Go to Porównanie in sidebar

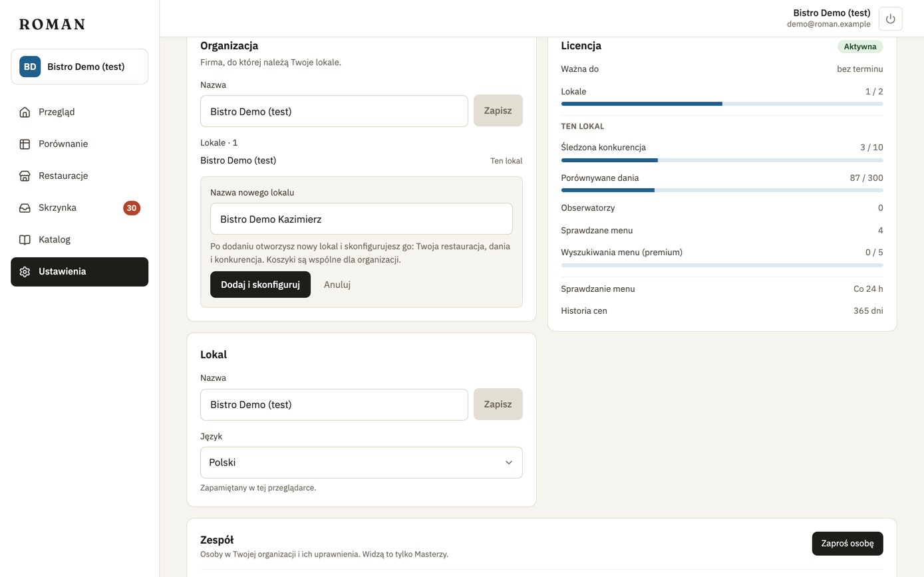[79, 144]
